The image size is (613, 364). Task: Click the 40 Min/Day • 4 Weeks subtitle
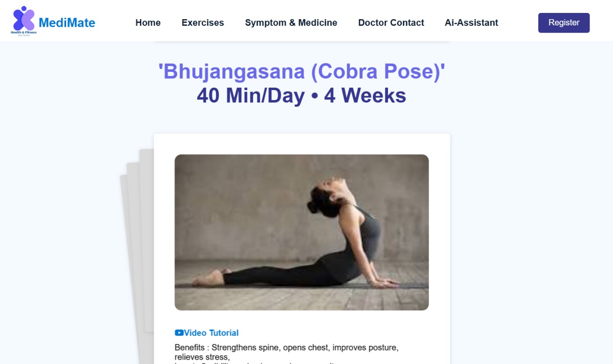[302, 95]
